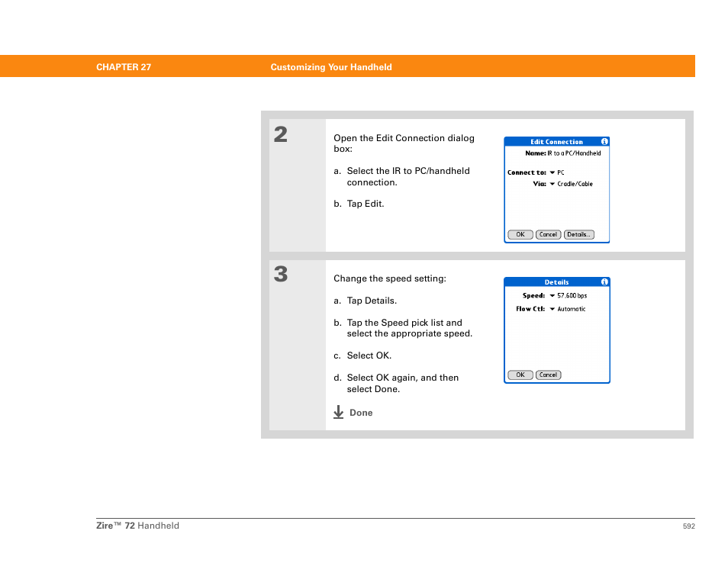The height and width of the screenshot is (563, 728).
Task: Click the 'Connect to:' label in Edit Connection
Action: tap(527, 172)
